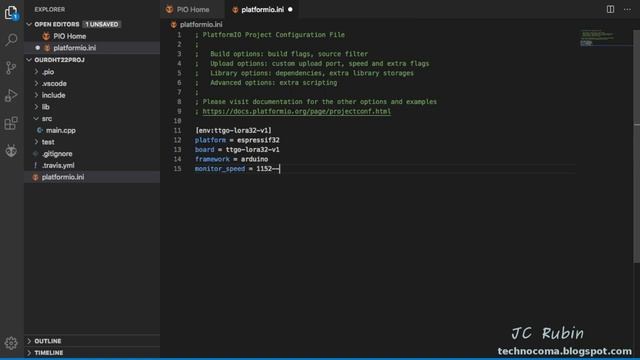Click the unsaved dot on platformio.ini tab
Viewport: 640px width, 360px height.
tap(290, 9)
